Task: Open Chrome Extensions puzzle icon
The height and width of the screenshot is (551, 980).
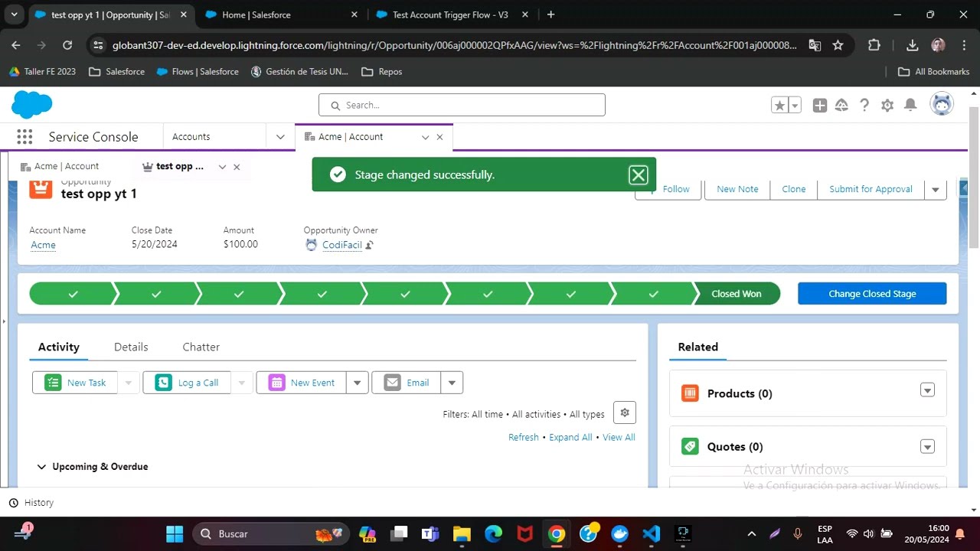Action: [874, 45]
